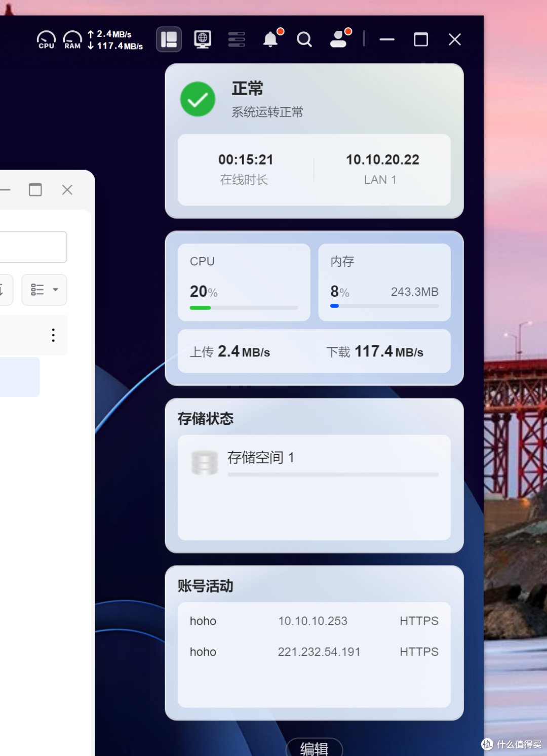Open the RAM usage gauge icon
Viewport: 547px width, 756px height.
pyautogui.click(x=72, y=39)
